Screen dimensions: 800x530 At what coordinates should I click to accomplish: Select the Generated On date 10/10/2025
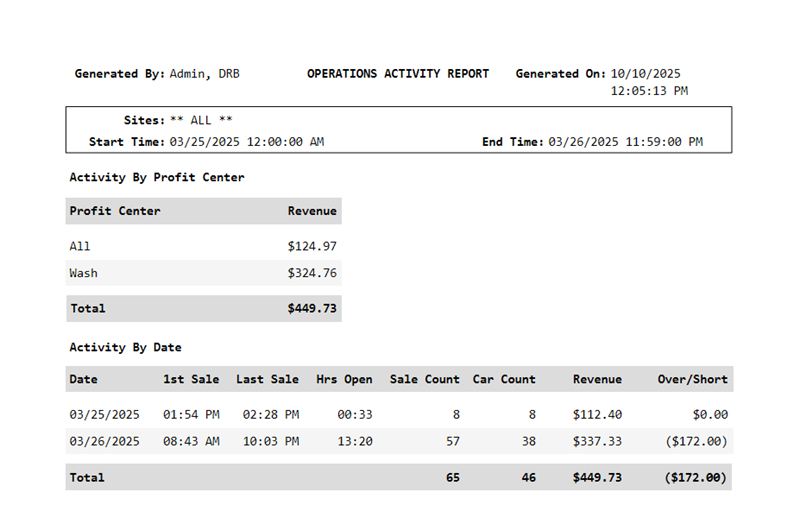(x=645, y=74)
